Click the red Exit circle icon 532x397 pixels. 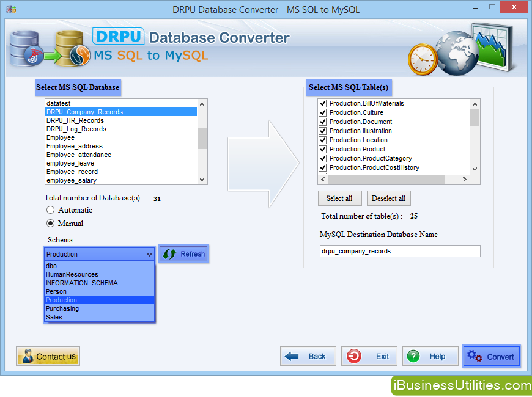(x=354, y=356)
